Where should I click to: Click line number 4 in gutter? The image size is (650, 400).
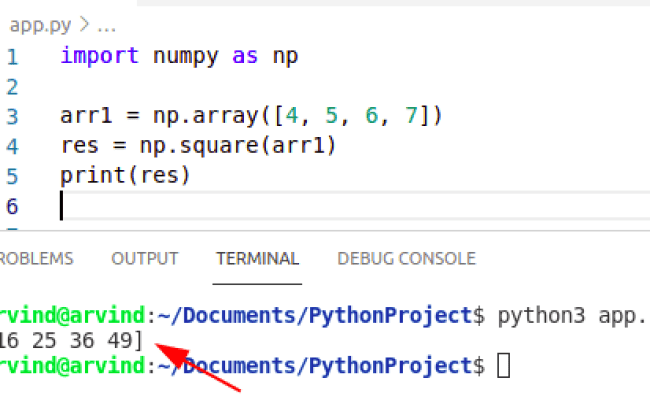(x=12, y=147)
